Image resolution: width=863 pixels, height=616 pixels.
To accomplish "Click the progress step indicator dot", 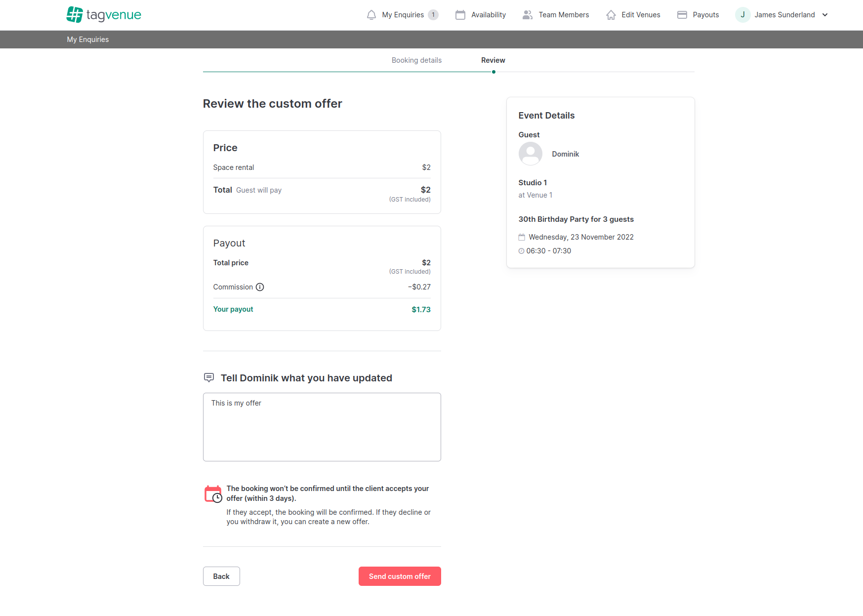I will click(x=493, y=72).
